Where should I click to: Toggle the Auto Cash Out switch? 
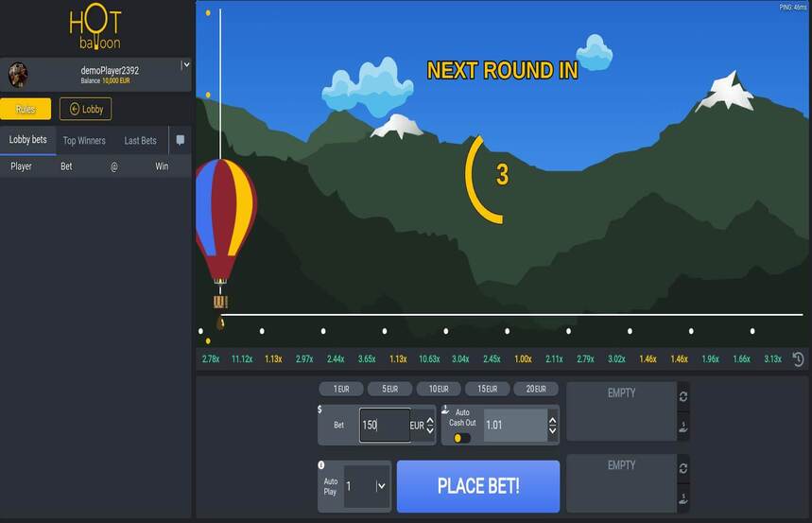pyautogui.click(x=461, y=438)
